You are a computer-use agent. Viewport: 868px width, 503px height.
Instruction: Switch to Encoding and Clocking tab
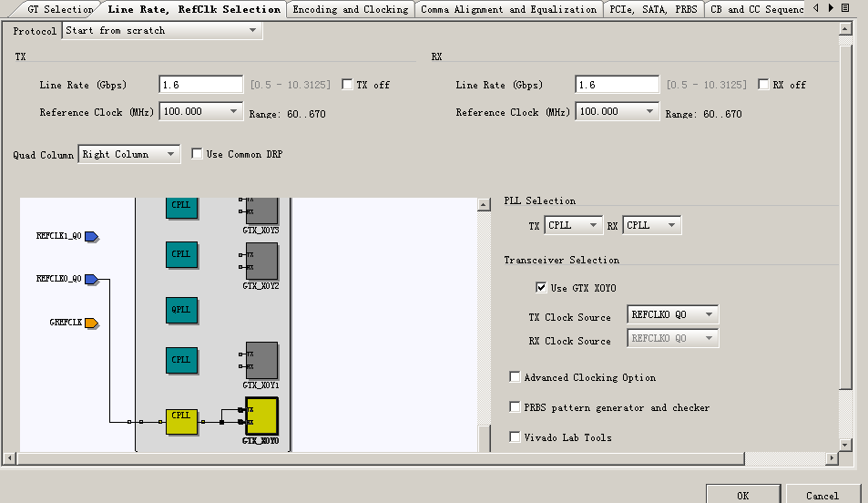[x=350, y=10]
